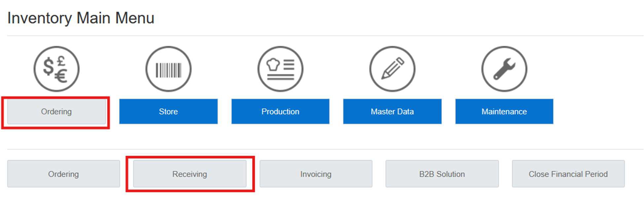Click Close Financial Period button
The height and width of the screenshot is (204, 644).
pos(568,174)
